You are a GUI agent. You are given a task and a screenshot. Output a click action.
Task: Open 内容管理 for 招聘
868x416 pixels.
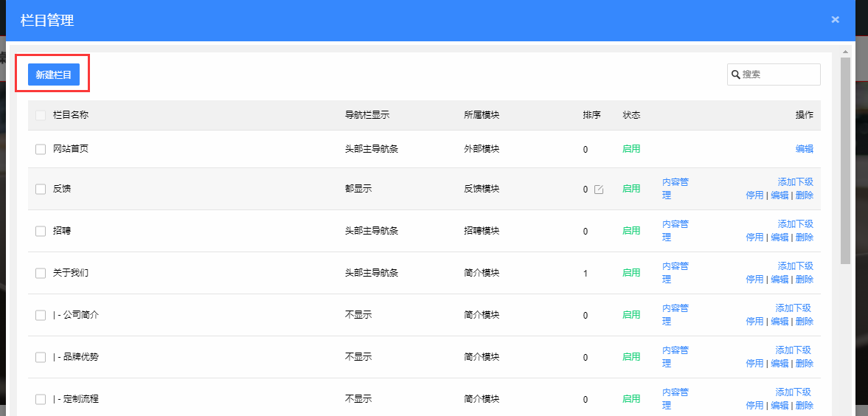[676, 230]
